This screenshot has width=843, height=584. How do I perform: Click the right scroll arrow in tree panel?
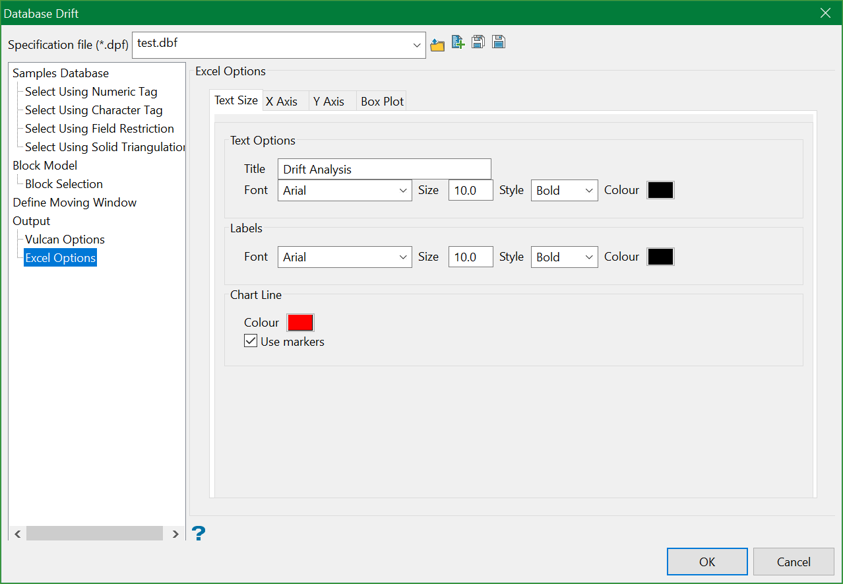(x=175, y=534)
